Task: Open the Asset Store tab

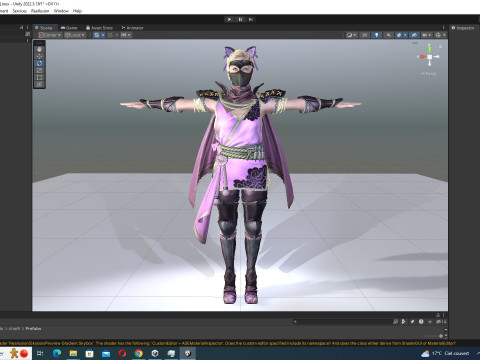Action: [x=99, y=28]
